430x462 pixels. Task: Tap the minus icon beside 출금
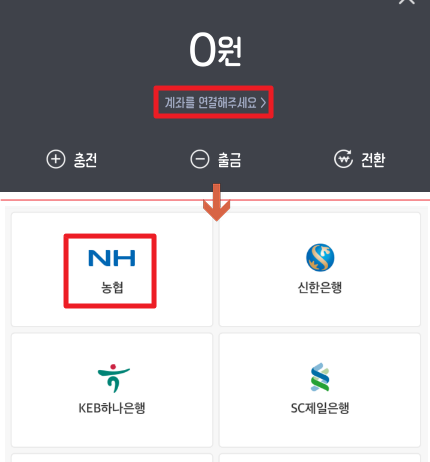200,159
